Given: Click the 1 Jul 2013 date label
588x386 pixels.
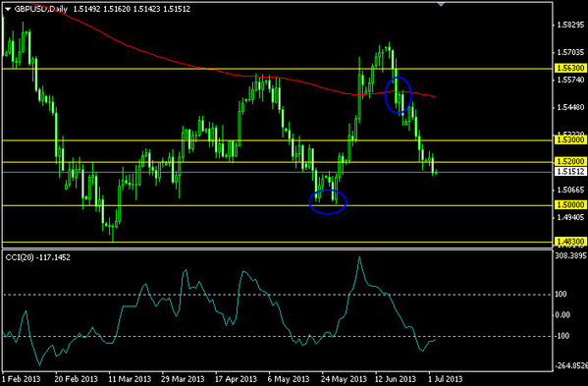Looking at the screenshot, I should [x=446, y=379].
